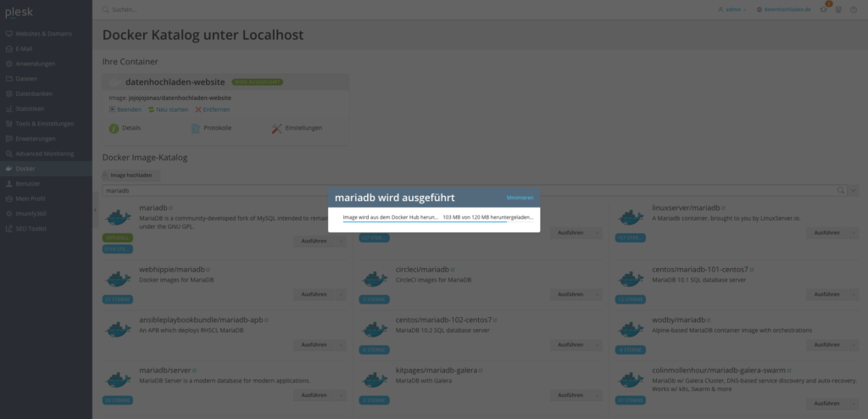Screen dimensions: 868x419
Task: Click the WIRD AUSGEFÜHRT status badge
Action: [x=258, y=82]
